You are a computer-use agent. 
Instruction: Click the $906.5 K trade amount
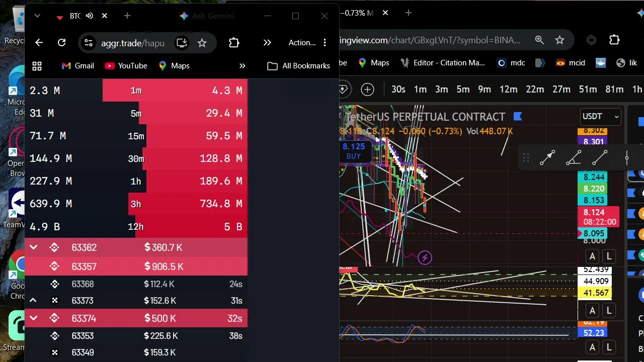164,266
